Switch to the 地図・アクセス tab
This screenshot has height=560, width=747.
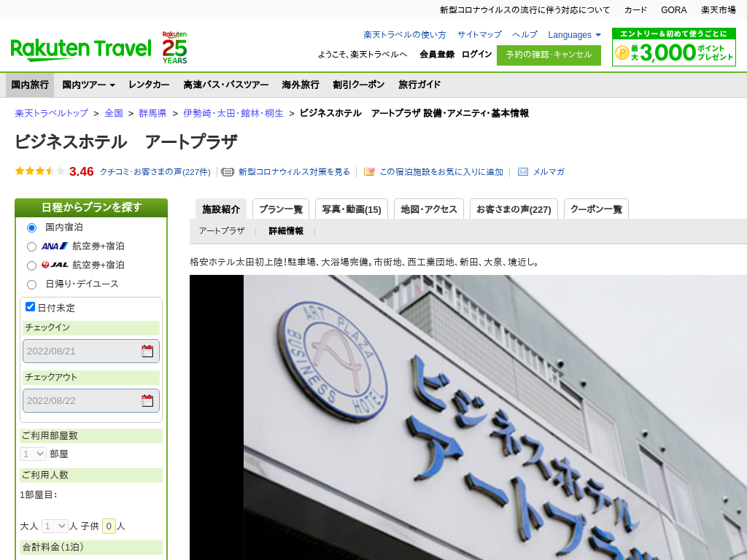point(429,209)
